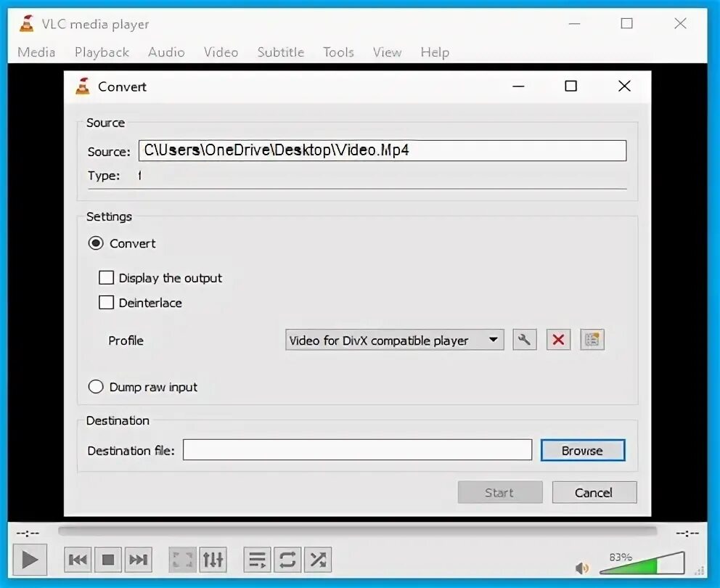Viewport: 720px width, 588px height.
Task: Open the Profile dropdown list
Action: [x=394, y=340]
